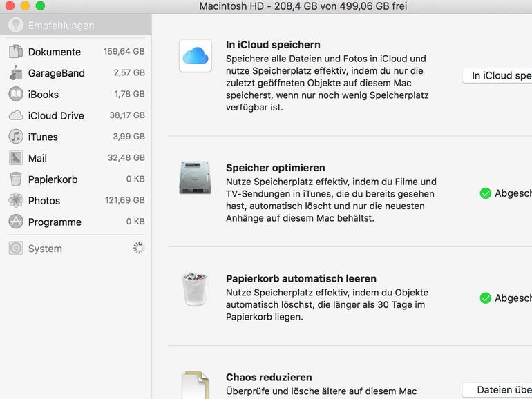The width and height of the screenshot is (532, 399).
Task: Select Empfehlungen in the sidebar
Action: point(76,25)
